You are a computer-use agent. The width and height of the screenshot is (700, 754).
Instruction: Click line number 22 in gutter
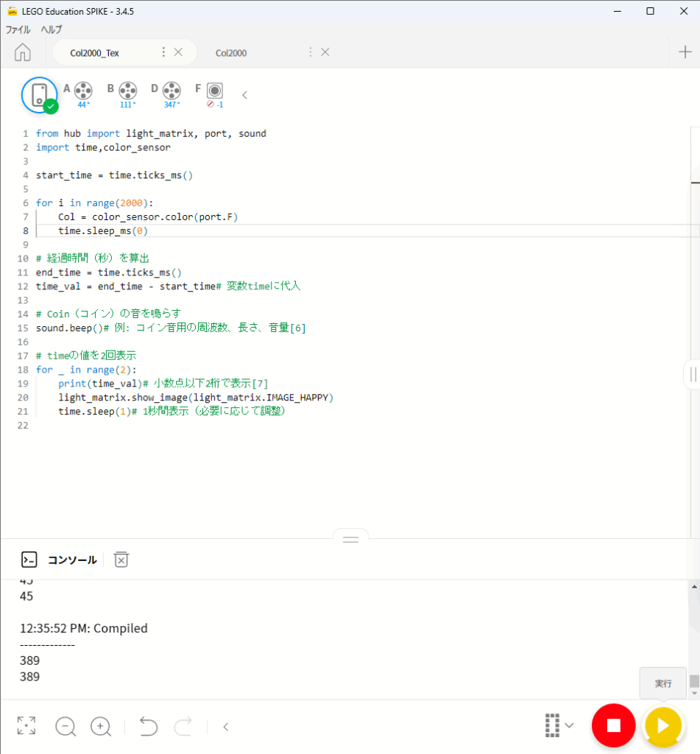pyautogui.click(x=23, y=426)
